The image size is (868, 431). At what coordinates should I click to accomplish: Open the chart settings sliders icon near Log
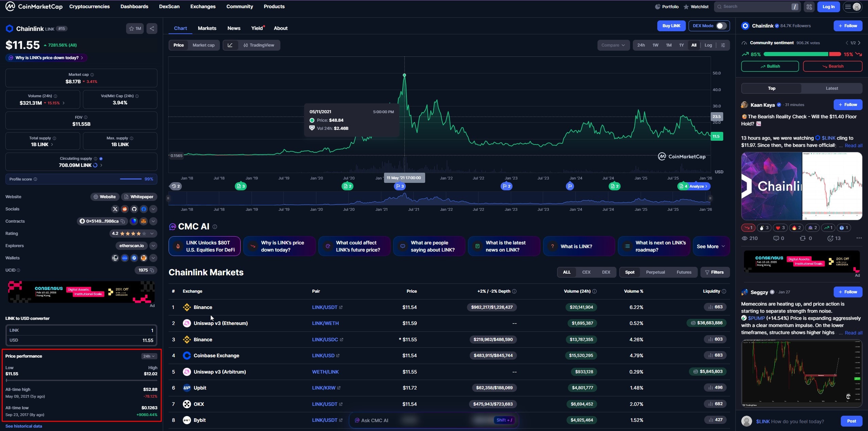[723, 45]
